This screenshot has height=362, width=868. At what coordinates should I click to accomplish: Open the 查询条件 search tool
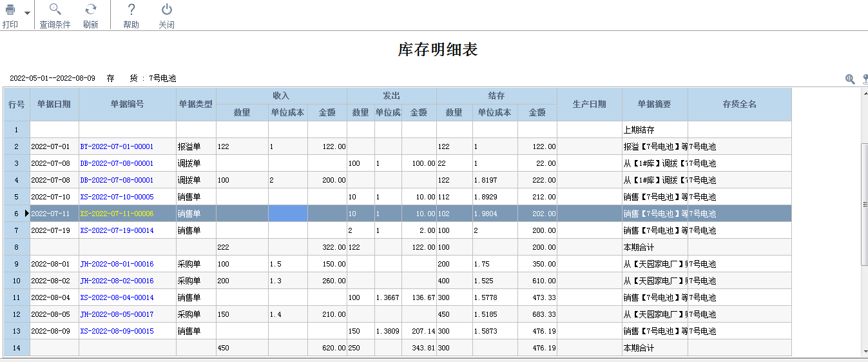55,10
